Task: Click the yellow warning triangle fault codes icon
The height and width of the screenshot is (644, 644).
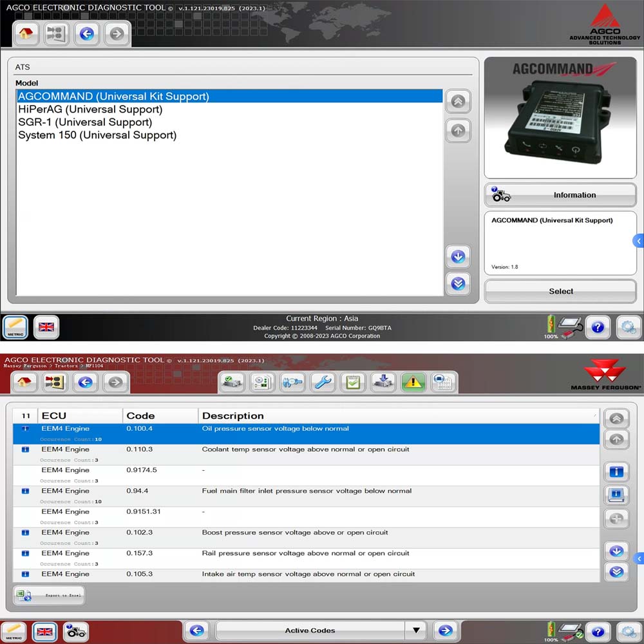Action: pyautogui.click(x=412, y=382)
